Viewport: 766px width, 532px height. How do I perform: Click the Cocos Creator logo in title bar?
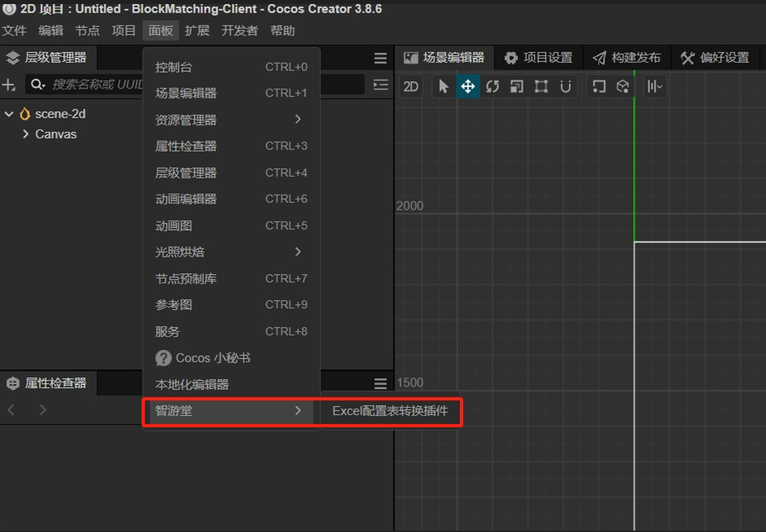[x=9, y=8]
